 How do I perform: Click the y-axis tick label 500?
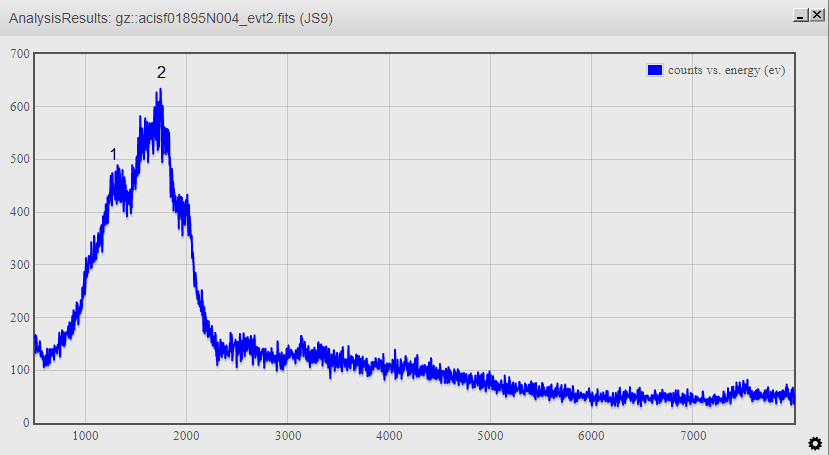19,159
